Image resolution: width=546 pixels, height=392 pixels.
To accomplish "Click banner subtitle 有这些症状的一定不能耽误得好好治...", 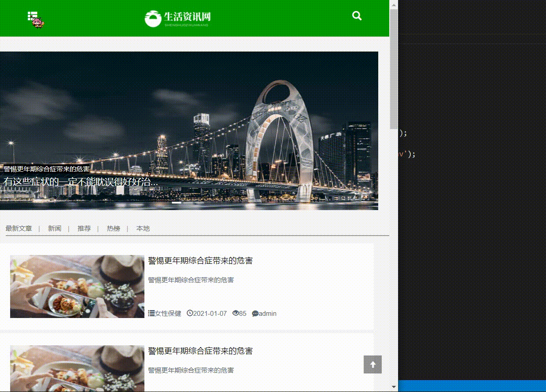I will [x=81, y=181].
